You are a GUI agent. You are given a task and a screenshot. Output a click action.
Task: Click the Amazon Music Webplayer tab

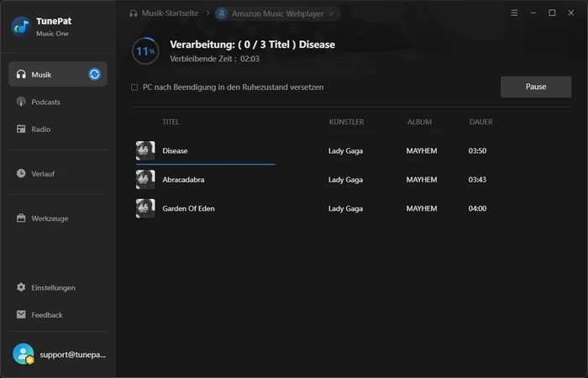(277, 14)
